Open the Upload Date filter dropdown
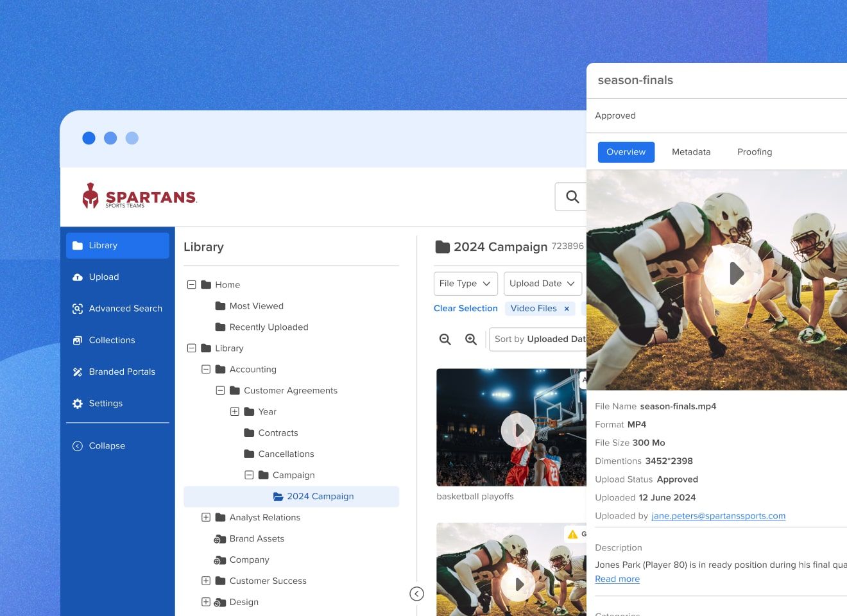 [543, 284]
